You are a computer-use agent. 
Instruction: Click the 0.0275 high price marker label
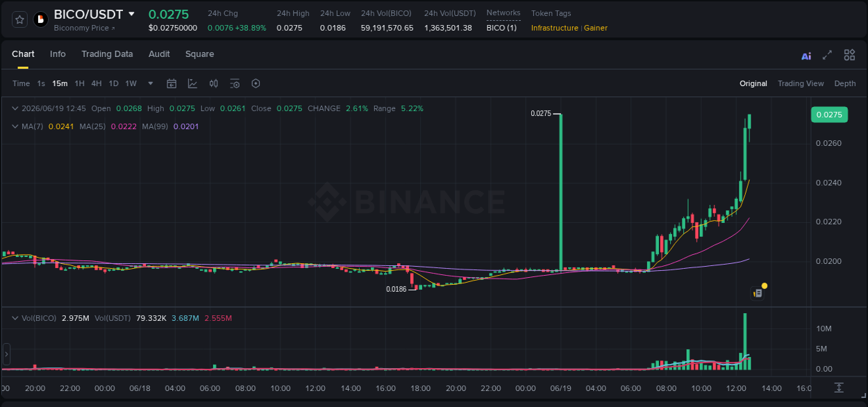click(x=540, y=113)
